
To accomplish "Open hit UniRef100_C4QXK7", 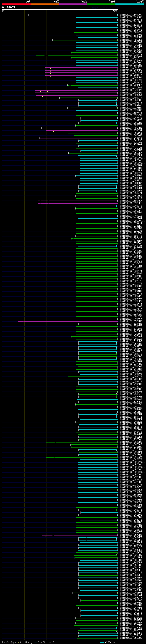I will point(131,538).
